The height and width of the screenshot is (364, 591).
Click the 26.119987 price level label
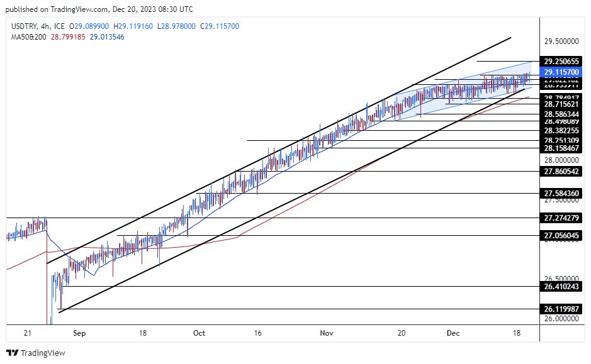pyautogui.click(x=561, y=309)
